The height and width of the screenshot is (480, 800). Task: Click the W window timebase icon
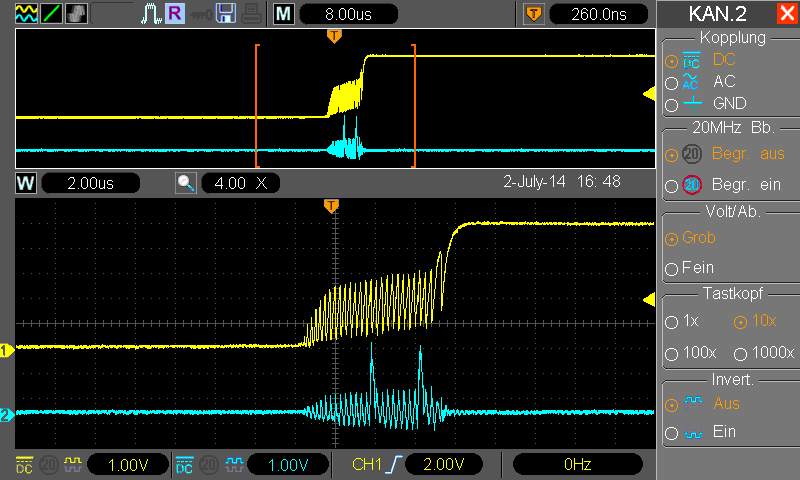pos(26,183)
